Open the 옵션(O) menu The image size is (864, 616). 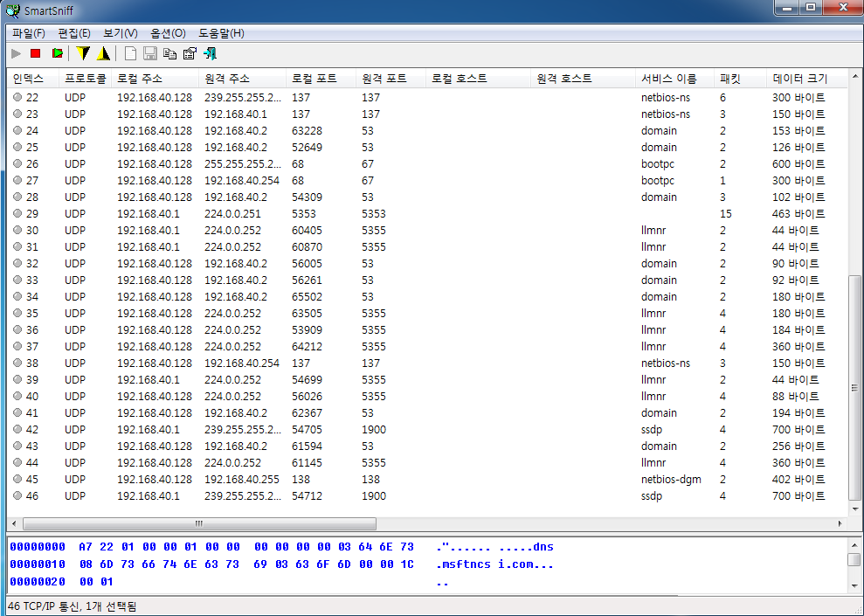[168, 33]
